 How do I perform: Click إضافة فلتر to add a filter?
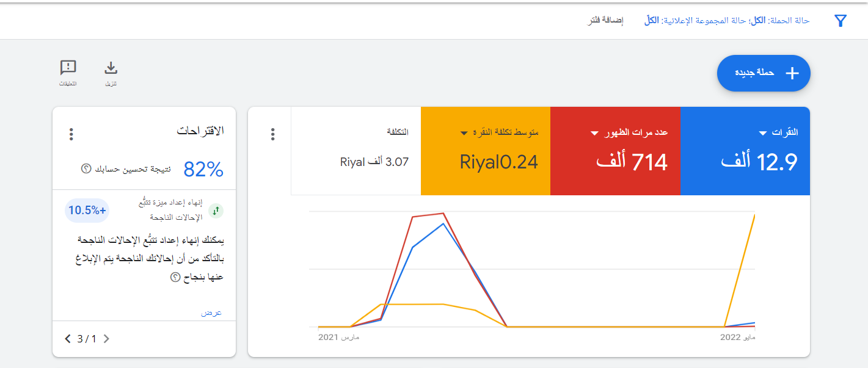pyautogui.click(x=605, y=21)
